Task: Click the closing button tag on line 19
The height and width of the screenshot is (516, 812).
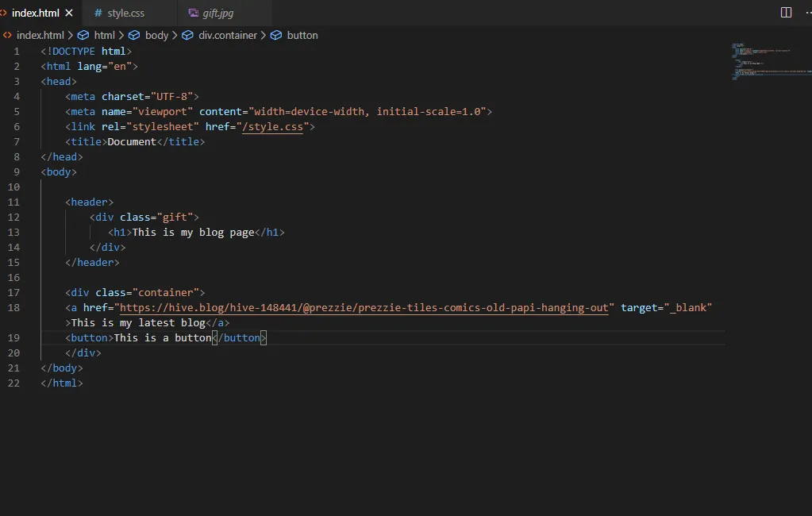Action: click(239, 337)
